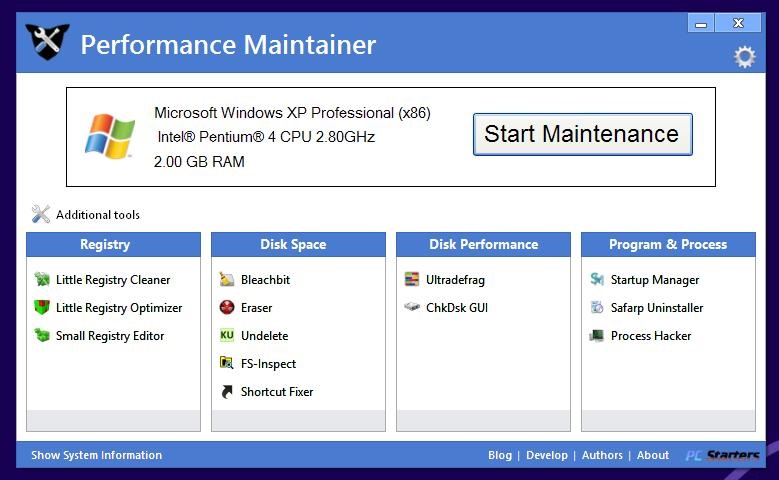Click the Authors link
This screenshot has width=779, height=480.
coord(602,455)
